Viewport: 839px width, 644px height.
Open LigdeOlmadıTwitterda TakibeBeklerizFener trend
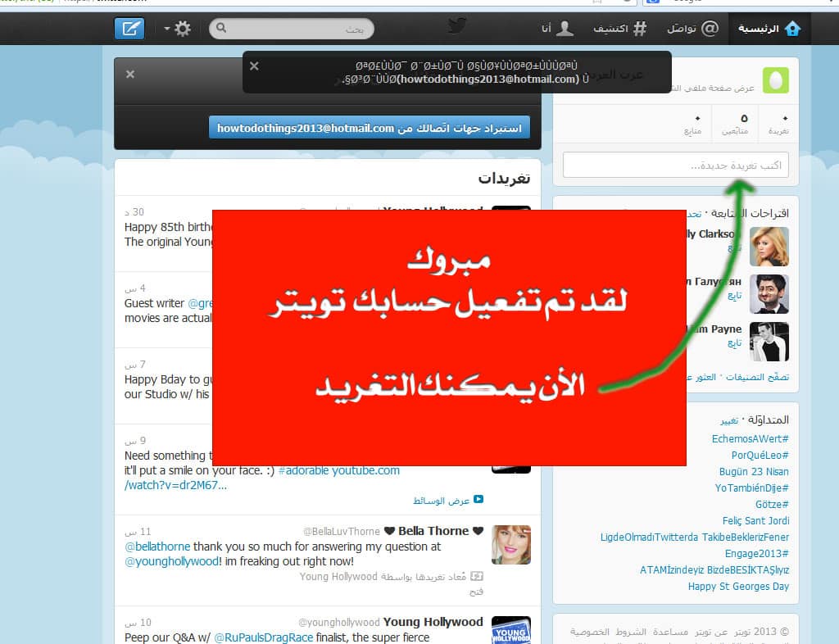coord(695,537)
